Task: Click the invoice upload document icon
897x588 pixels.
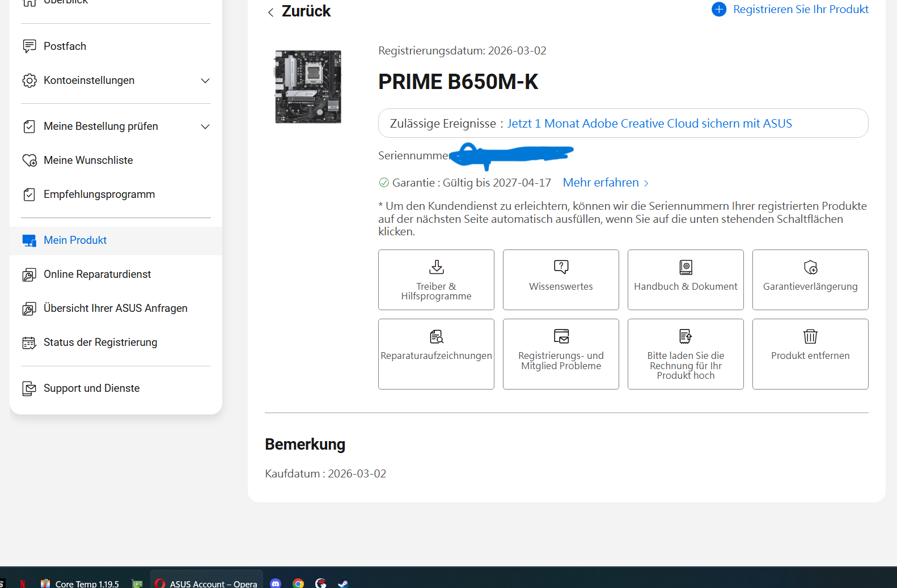Action: pos(686,336)
